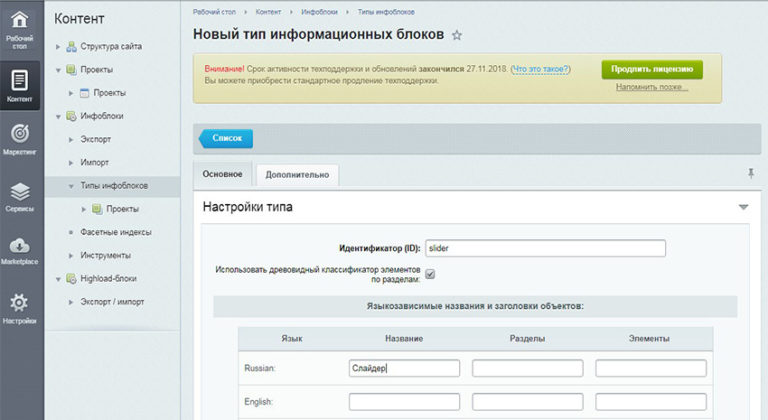Go to Рабочий стол breadcrumb
This screenshot has width=768, height=420.
click(x=214, y=12)
